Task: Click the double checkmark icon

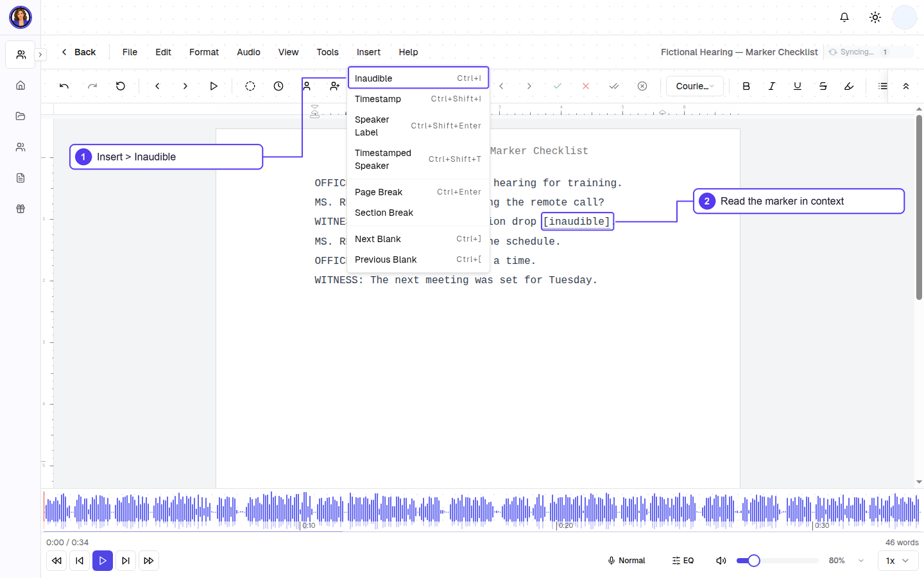Action: 614,86
